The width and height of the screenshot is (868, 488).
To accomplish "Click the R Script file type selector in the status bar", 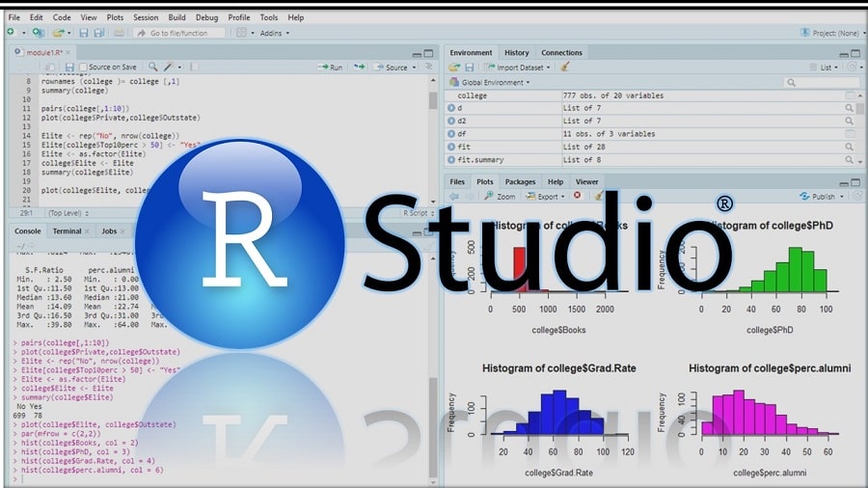I will (418, 213).
